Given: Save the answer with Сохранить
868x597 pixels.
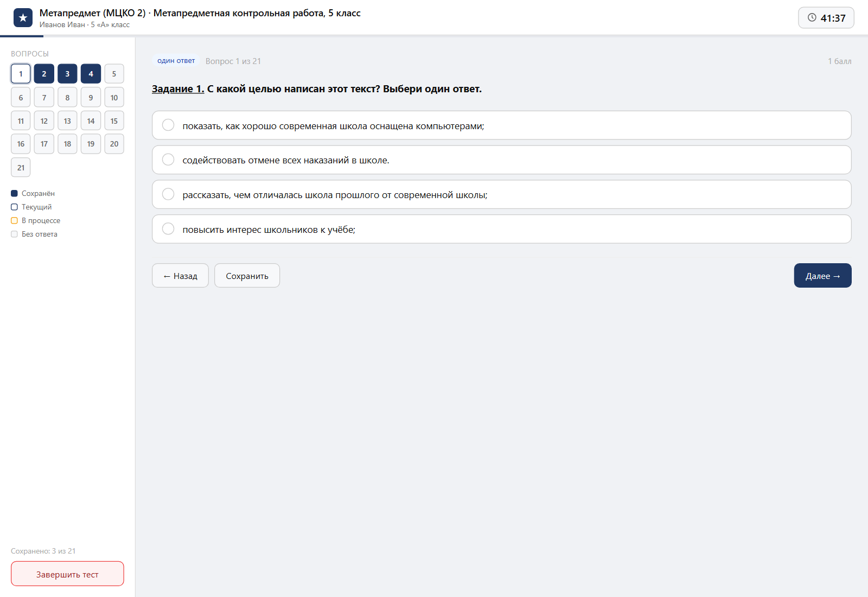Looking at the screenshot, I should click(x=247, y=276).
